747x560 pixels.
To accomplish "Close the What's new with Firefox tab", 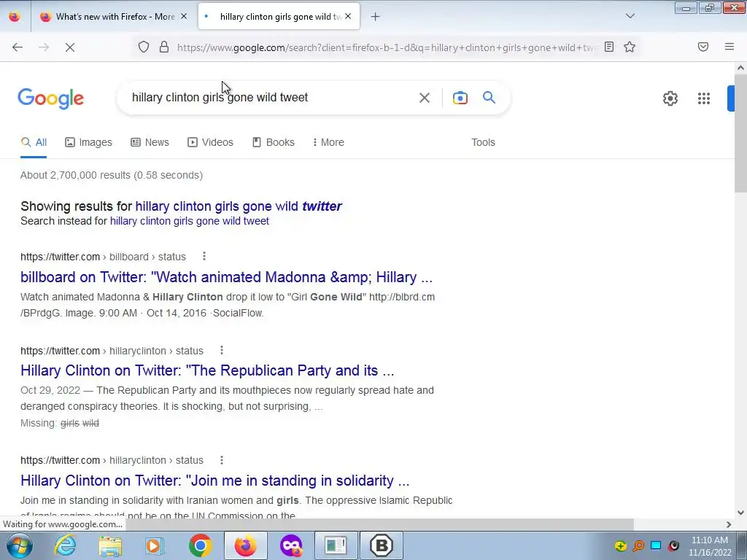I will coord(184,16).
